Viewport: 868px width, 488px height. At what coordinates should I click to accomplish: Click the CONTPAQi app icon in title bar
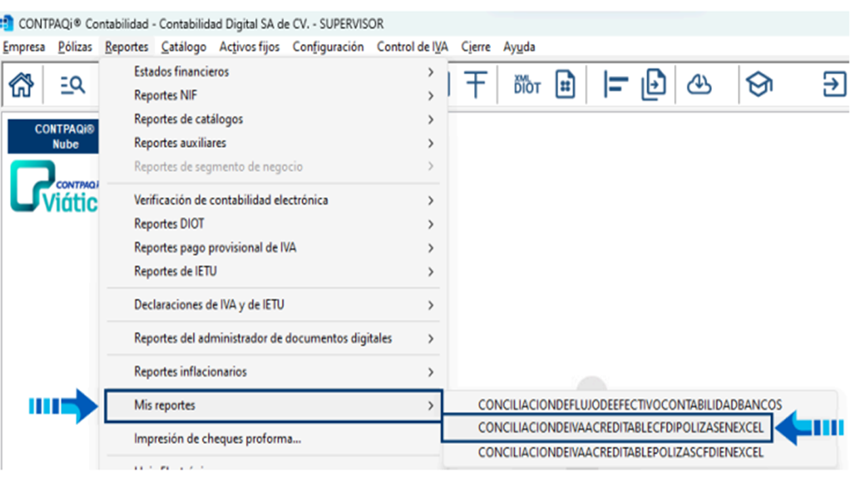pyautogui.click(x=6, y=24)
